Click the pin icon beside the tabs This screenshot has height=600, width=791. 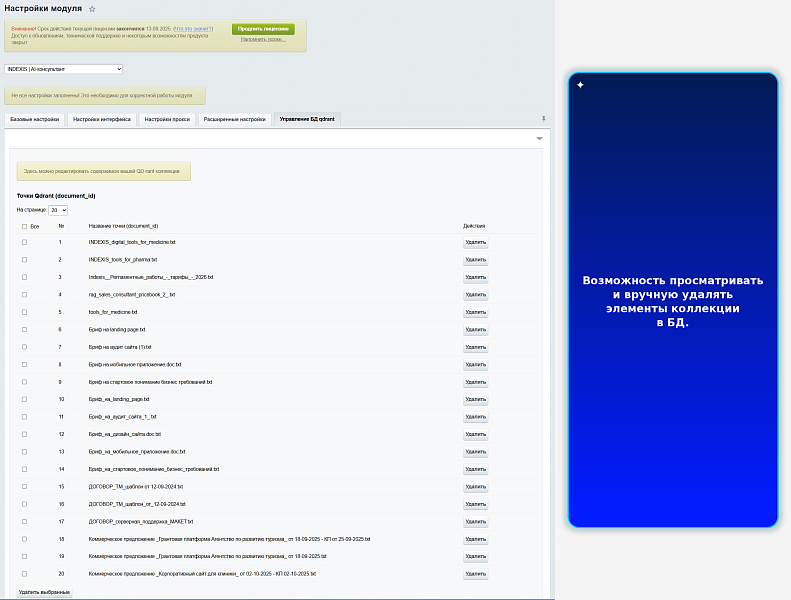click(x=543, y=119)
